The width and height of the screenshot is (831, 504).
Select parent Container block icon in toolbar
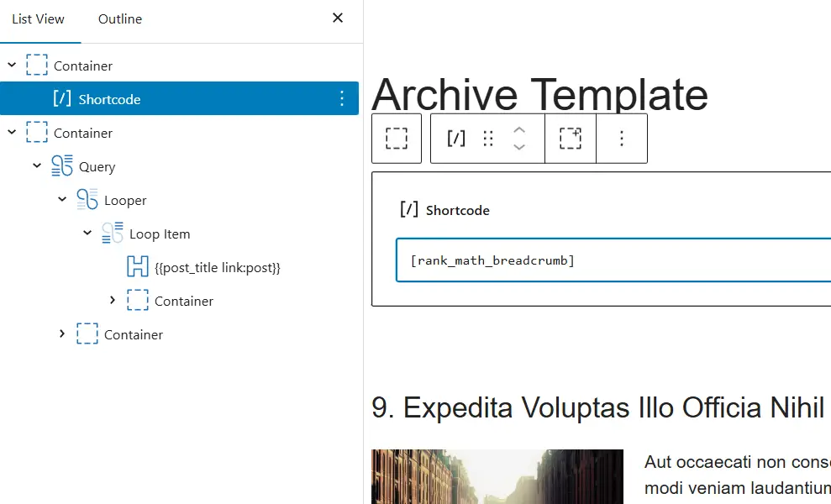tap(396, 139)
